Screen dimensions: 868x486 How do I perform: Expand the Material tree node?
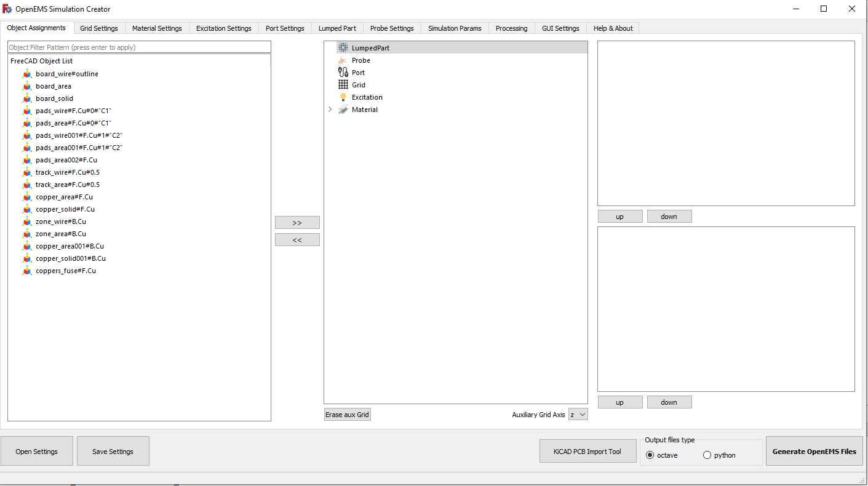click(330, 110)
